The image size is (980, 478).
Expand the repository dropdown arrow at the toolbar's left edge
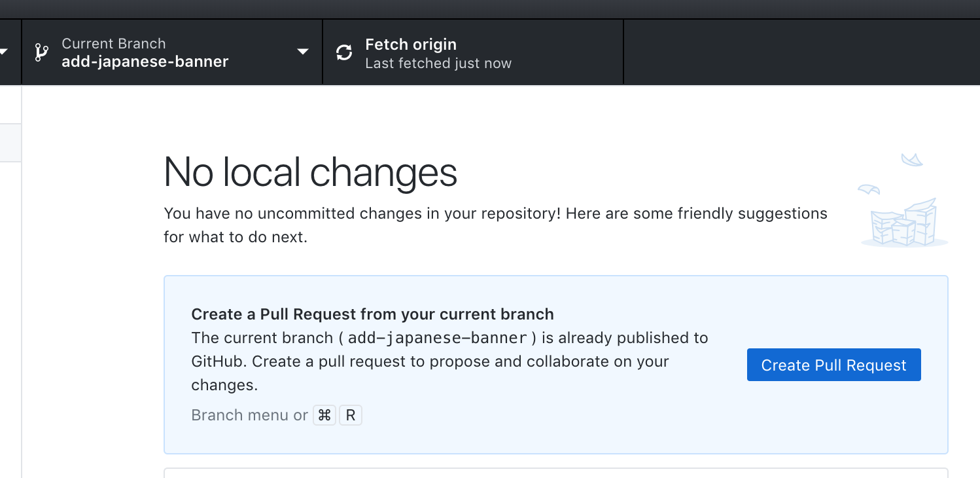(3, 52)
